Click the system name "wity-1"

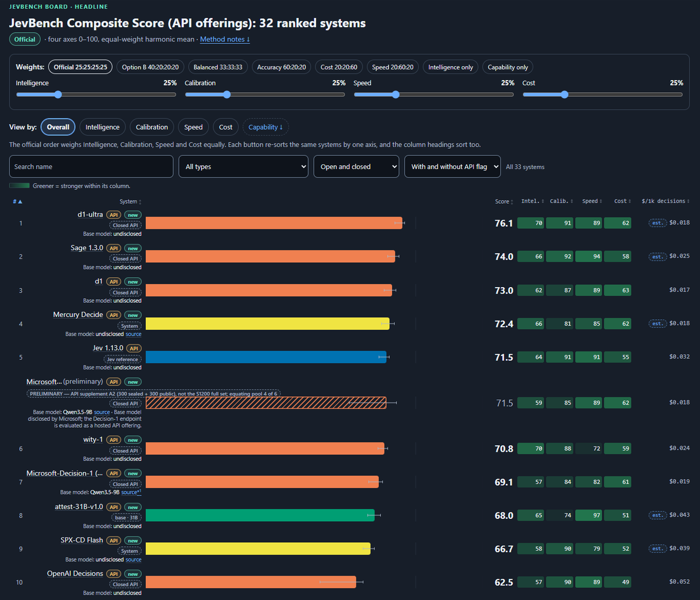click(x=93, y=439)
